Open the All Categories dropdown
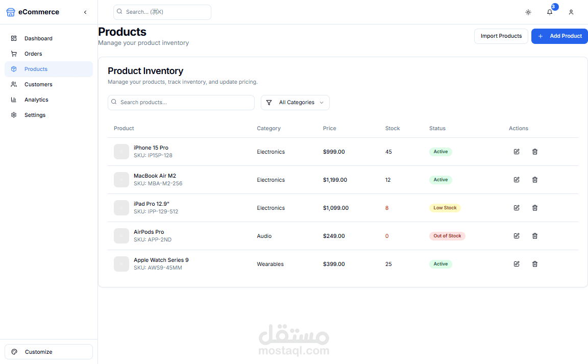Screen dimensions: 588x364 (295, 103)
